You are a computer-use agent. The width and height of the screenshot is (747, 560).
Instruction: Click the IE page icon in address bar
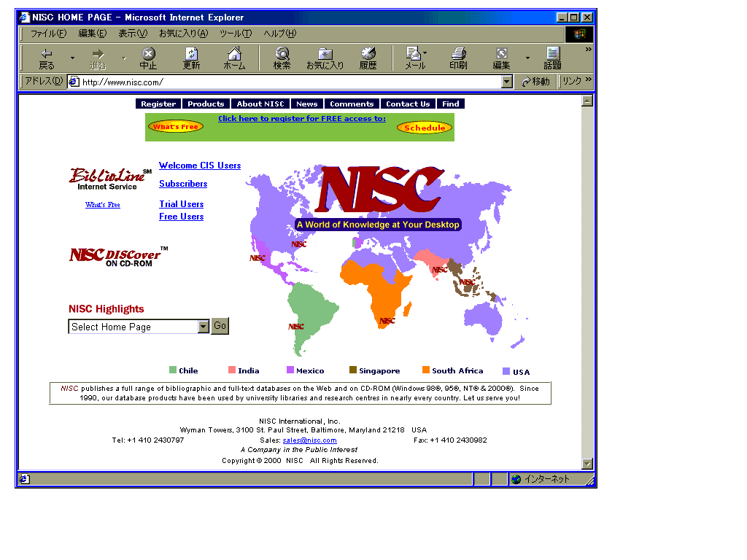[x=74, y=82]
